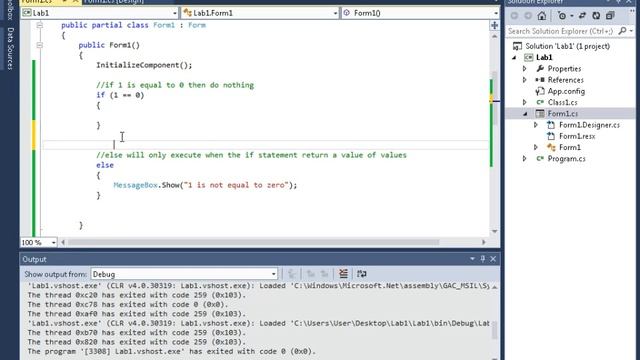640x360 pixels.
Task: Click the Output panel vertical scrollbar
Action: click(494, 330)
